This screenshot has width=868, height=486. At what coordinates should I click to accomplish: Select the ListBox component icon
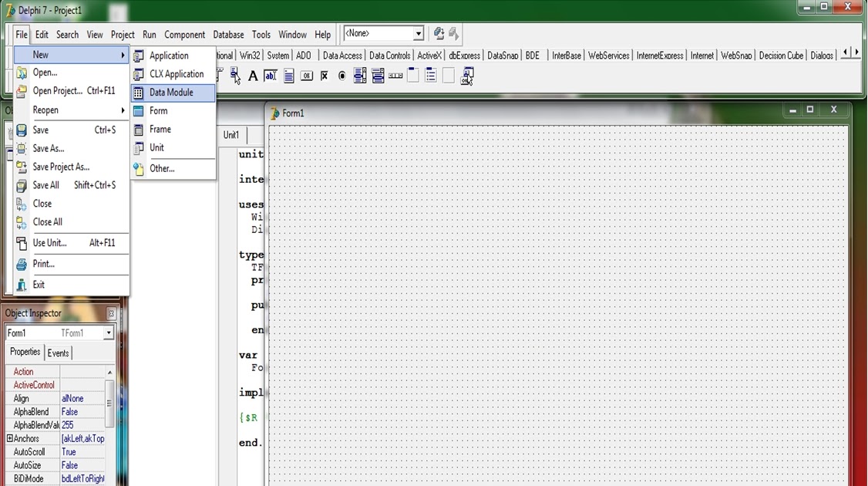coord(360,76)
